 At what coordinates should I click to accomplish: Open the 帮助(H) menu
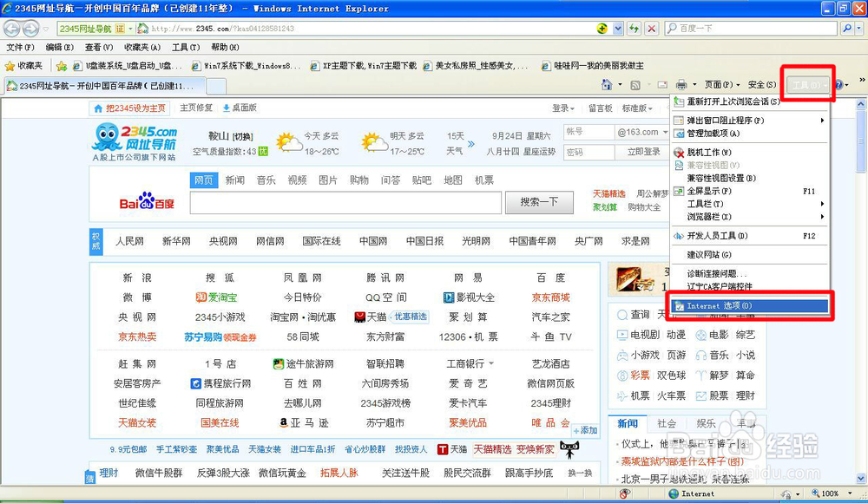[225, 48]
